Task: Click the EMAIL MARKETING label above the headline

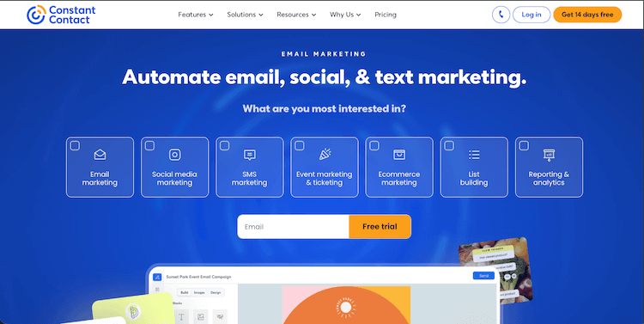Action: [324, 54]
